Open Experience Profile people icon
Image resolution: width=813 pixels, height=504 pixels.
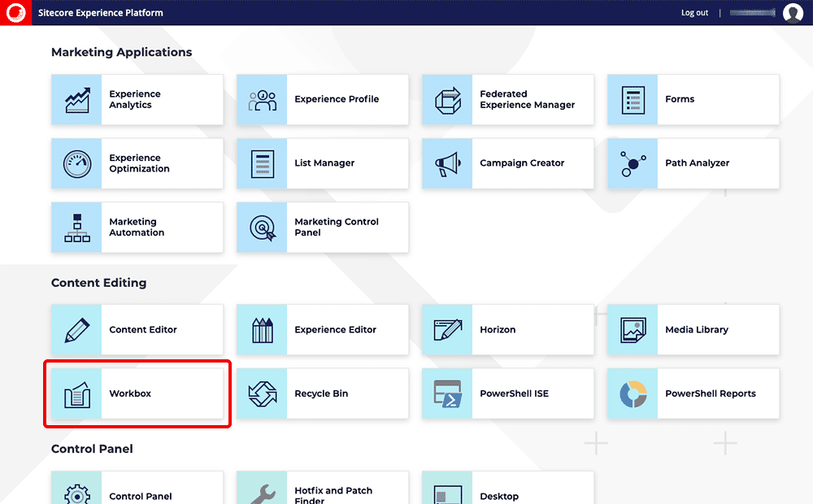tap(263, 99)
